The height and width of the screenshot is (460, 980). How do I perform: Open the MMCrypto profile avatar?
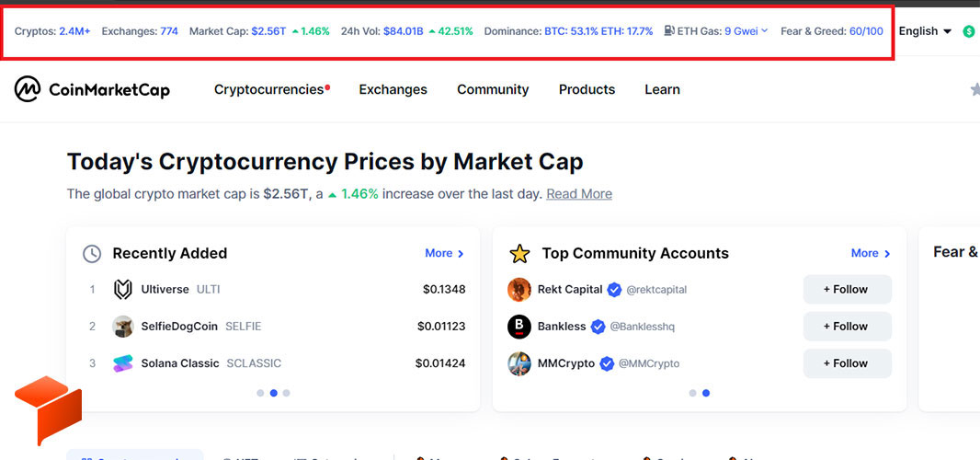coord(519,363)
